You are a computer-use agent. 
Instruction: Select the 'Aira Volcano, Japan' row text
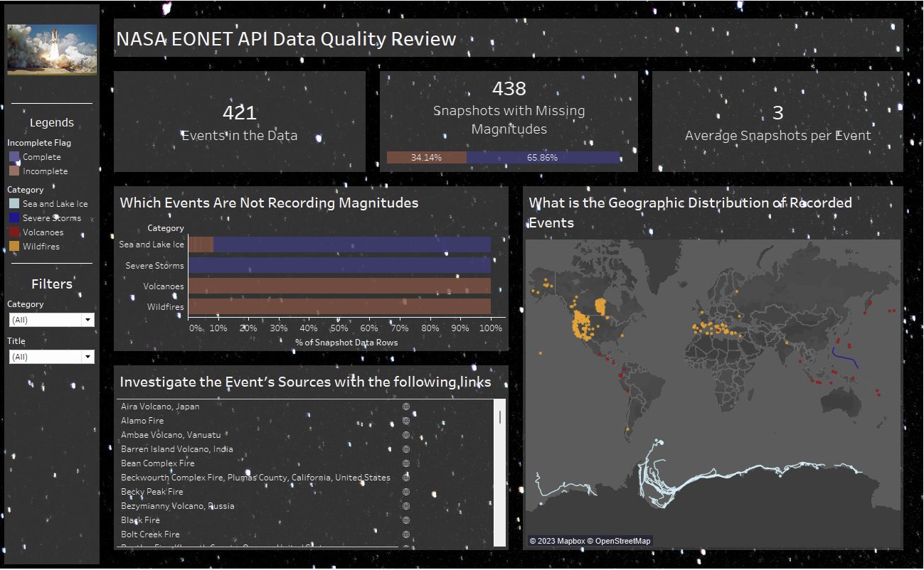[160, 407]
